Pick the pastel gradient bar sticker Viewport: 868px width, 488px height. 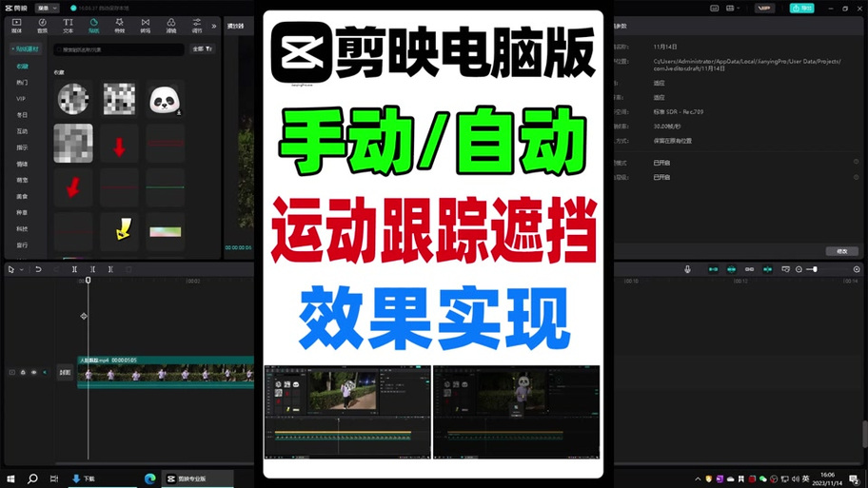pos(165,230)
